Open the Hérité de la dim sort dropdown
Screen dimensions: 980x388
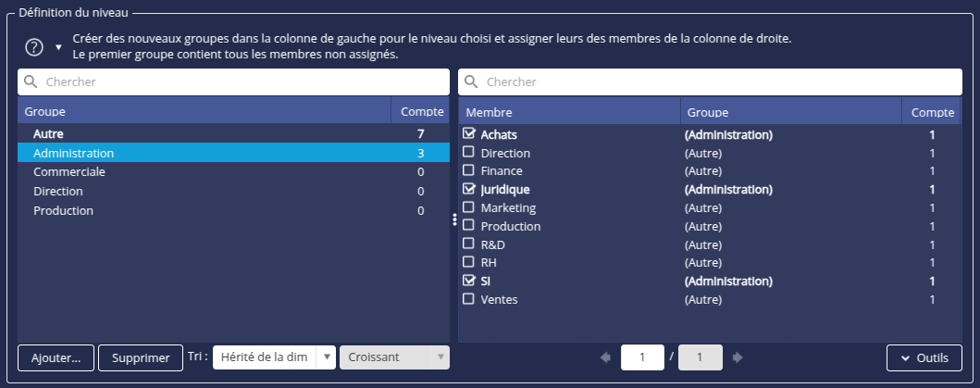[274, 357]
